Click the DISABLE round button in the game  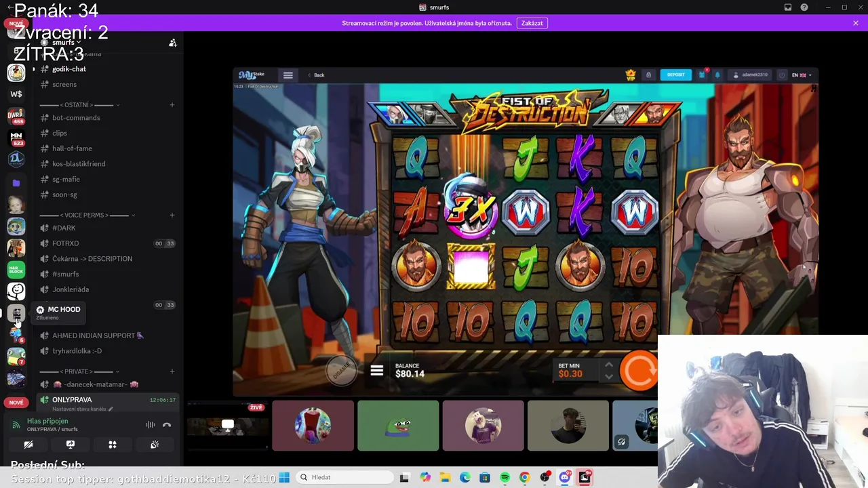pyautogui.click(x=341, y=370)
